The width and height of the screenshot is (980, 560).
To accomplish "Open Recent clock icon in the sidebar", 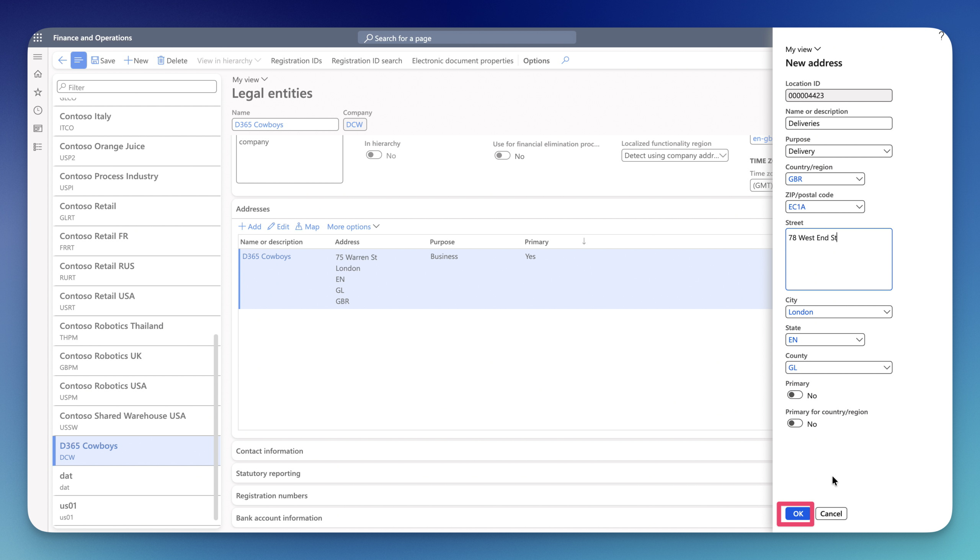I will (x=38, y=111).
